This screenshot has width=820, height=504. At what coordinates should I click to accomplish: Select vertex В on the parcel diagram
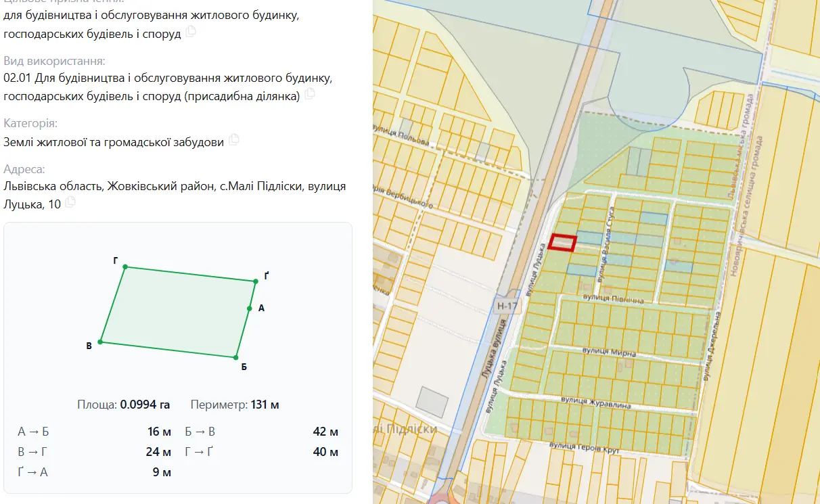pos(100,342)
